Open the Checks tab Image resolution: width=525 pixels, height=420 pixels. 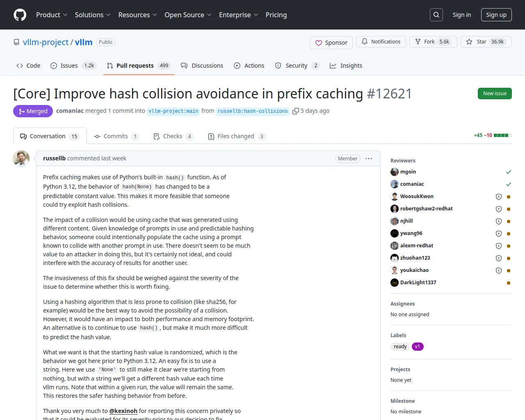pos(173,136)
